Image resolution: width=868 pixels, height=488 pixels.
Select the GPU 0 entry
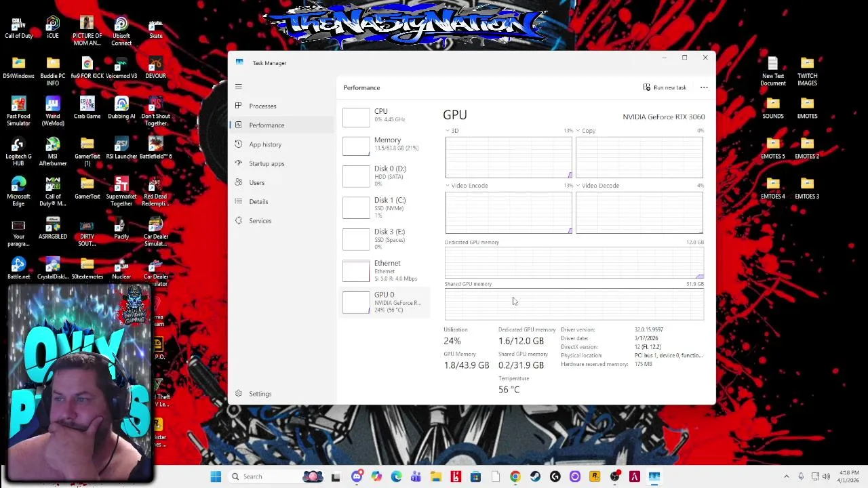coord(384,302)
